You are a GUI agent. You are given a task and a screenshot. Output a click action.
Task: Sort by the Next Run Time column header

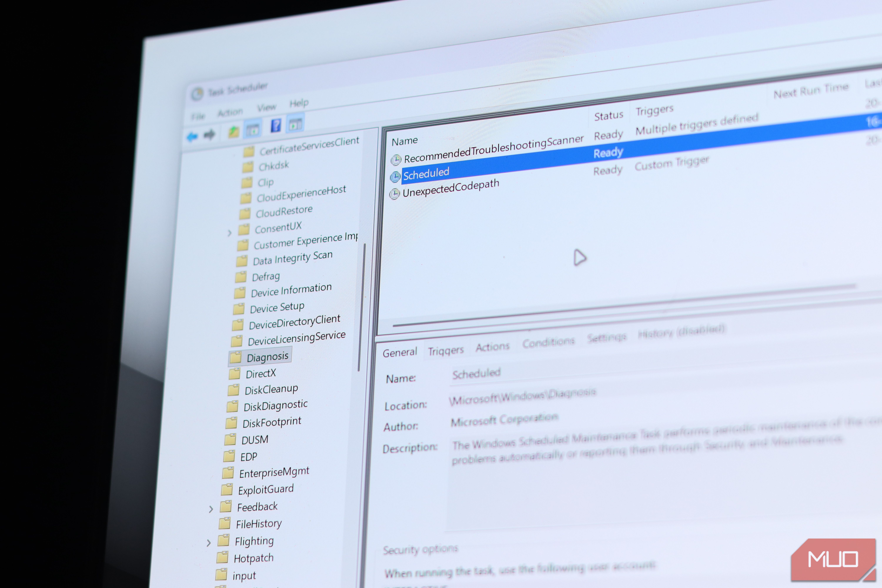(811, 90)
